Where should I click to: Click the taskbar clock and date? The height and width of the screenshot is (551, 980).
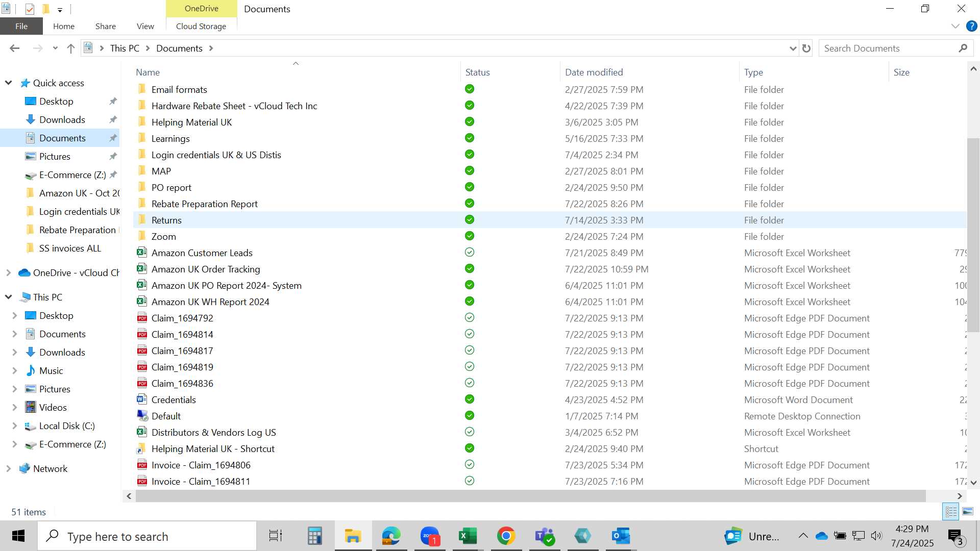point(912,536)
